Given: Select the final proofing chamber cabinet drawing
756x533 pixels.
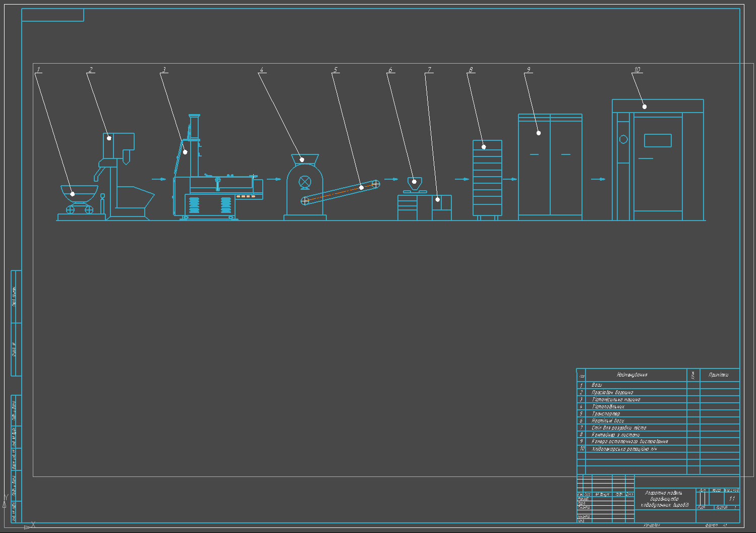Looking at the screenshot, I should click(550, 167).
